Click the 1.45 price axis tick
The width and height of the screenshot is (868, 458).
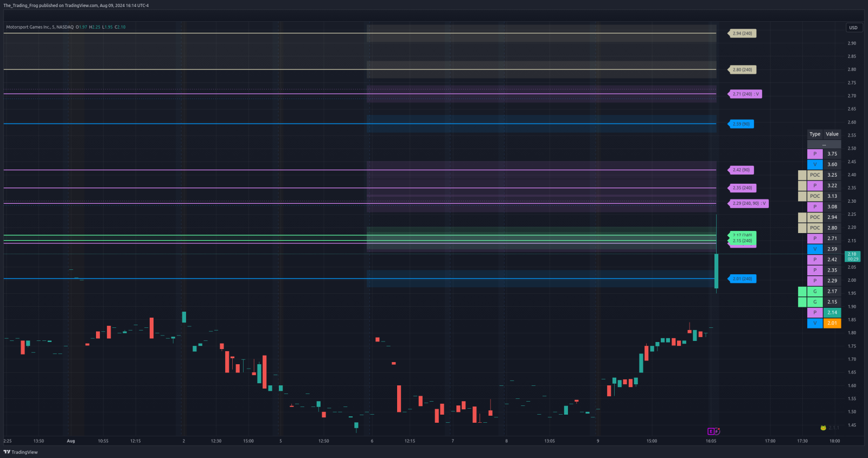tap(852, 425)
